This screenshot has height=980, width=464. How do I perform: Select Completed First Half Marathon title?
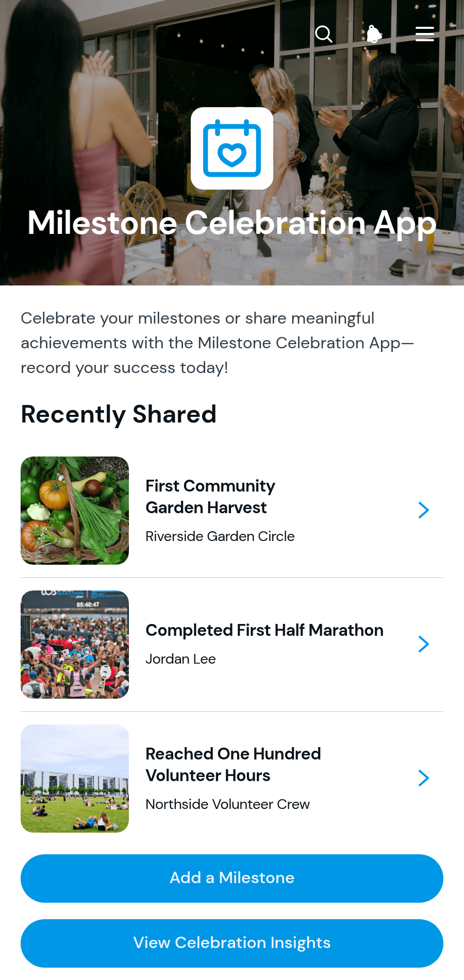point(264,630)
